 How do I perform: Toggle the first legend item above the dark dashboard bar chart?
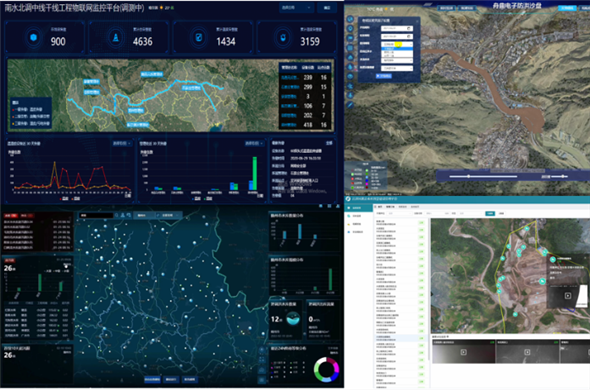47,271
